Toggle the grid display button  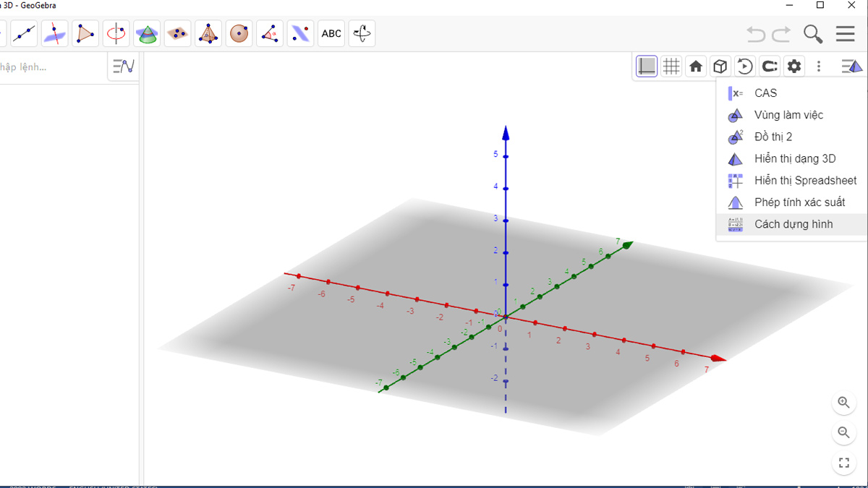coord(671,67)
